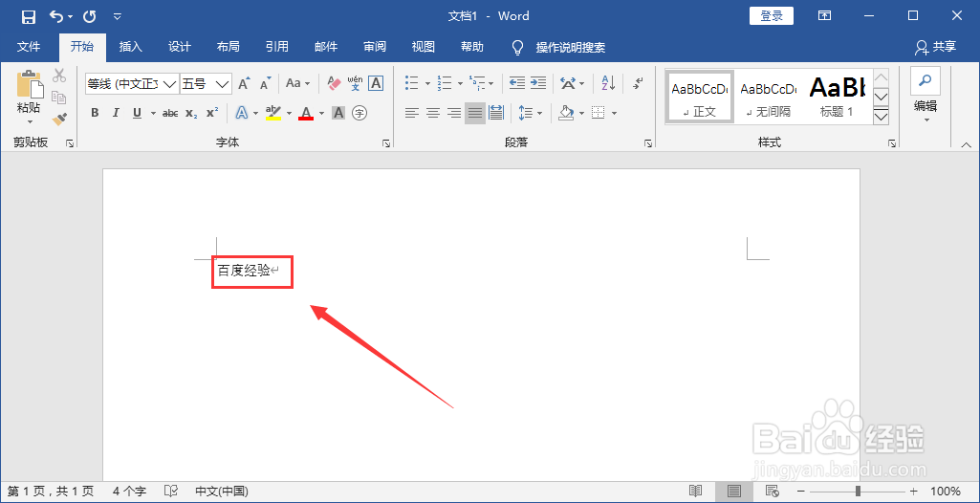This screenshot has width=980, height=503.
Task: Sort with the A-Z icon
Action: point(608,83)
